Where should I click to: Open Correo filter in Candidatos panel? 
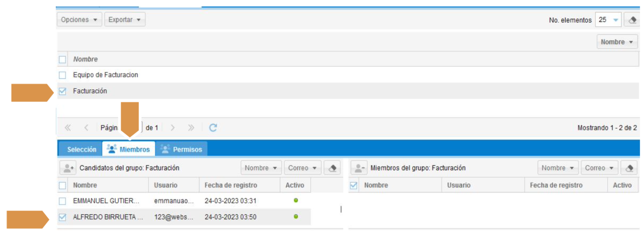point(303,168)
